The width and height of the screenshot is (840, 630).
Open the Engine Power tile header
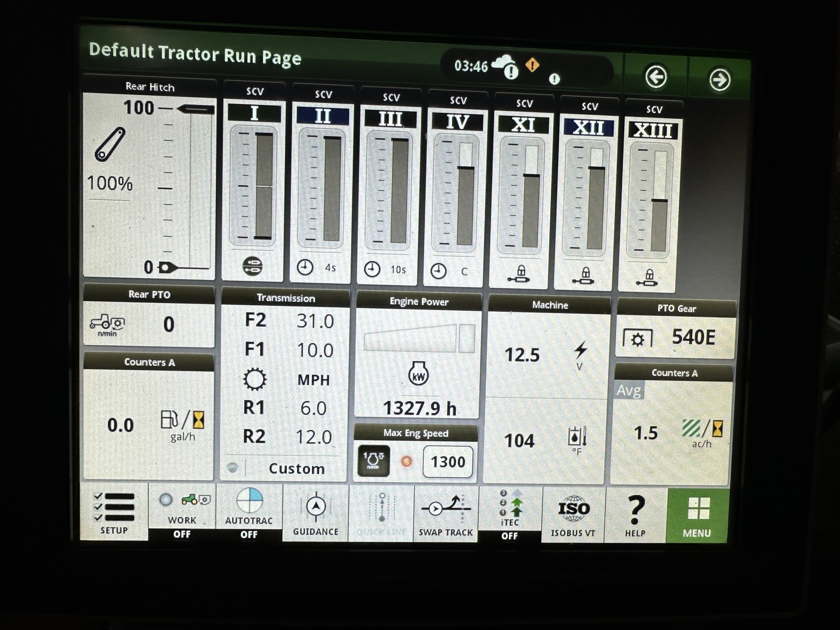click(419, 301)
